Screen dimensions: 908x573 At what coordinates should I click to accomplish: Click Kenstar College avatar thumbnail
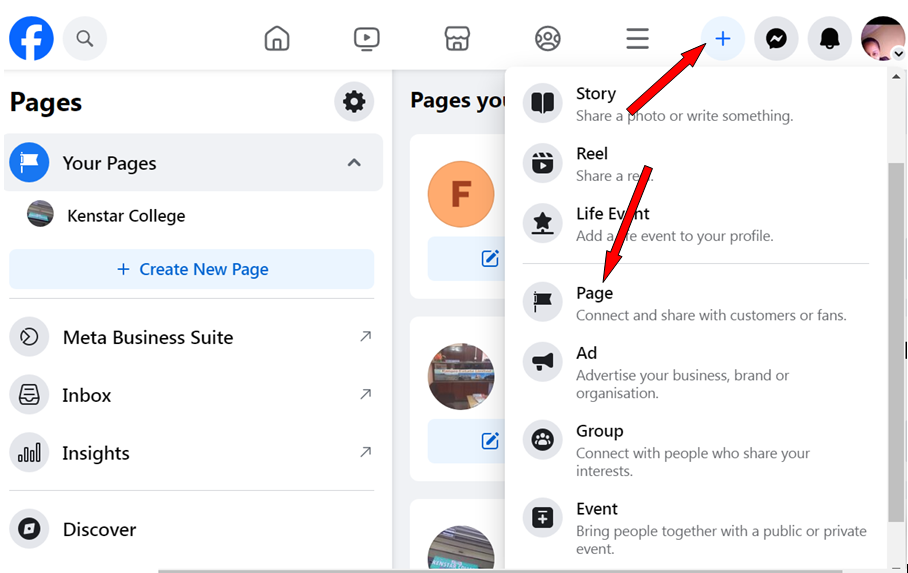[x=41, y=214]
